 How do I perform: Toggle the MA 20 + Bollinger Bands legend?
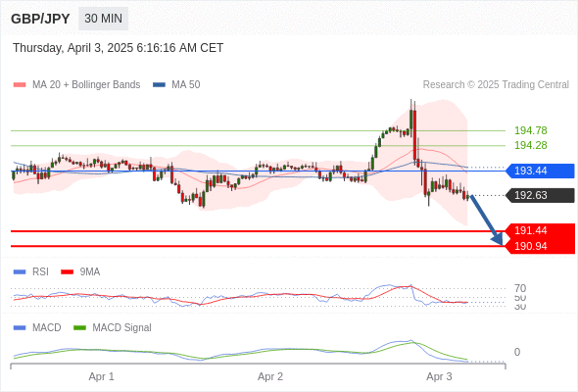point(86,85)
